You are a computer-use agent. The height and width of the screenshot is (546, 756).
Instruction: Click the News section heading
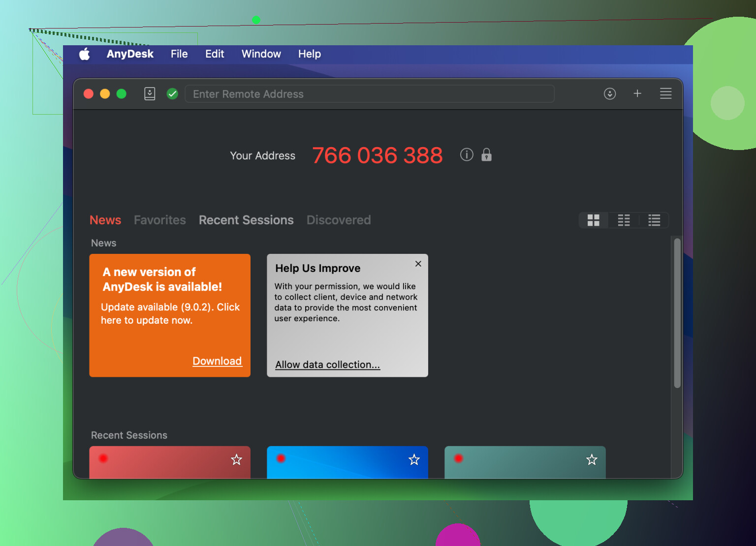[103, 243]
